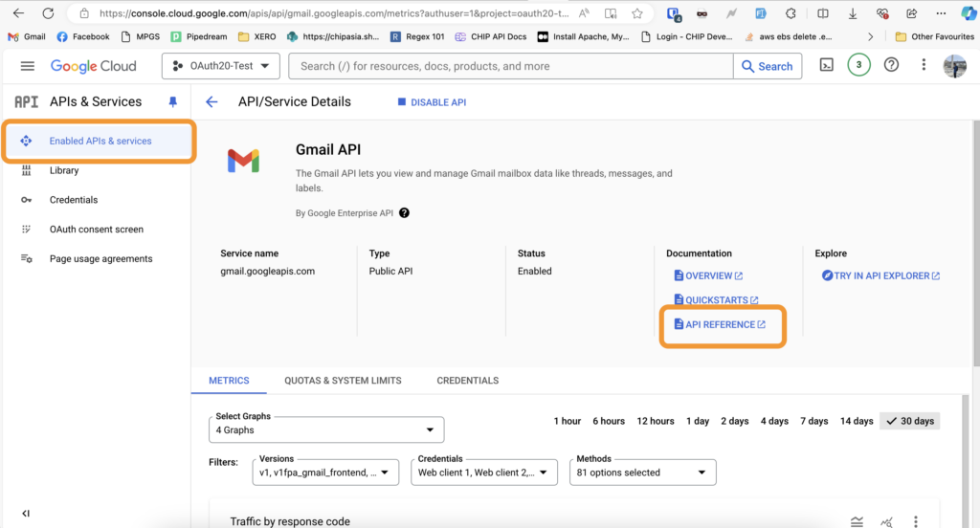The width and height of the screenshot is (980, 528).
Task: Open the Overview documentation link
Action: 708,275
